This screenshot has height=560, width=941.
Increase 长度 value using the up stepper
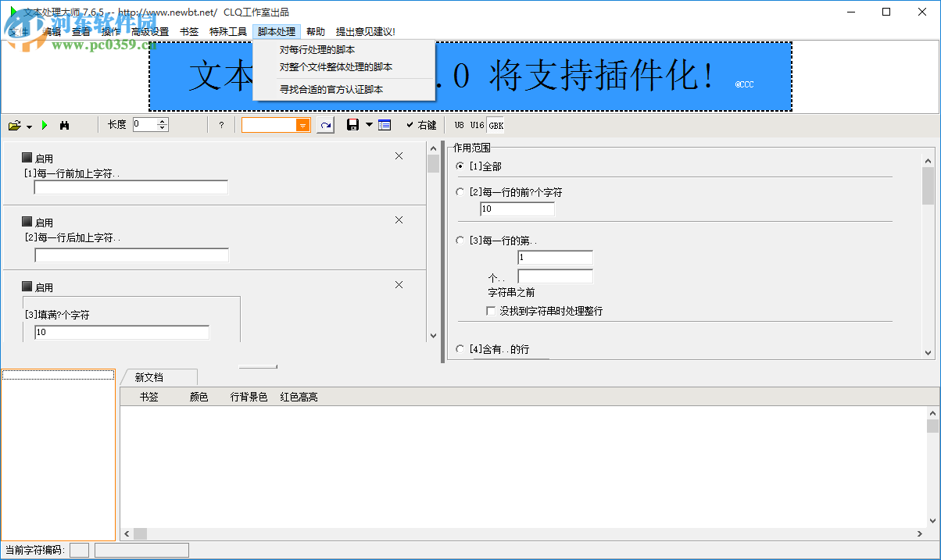click(163, 120)
